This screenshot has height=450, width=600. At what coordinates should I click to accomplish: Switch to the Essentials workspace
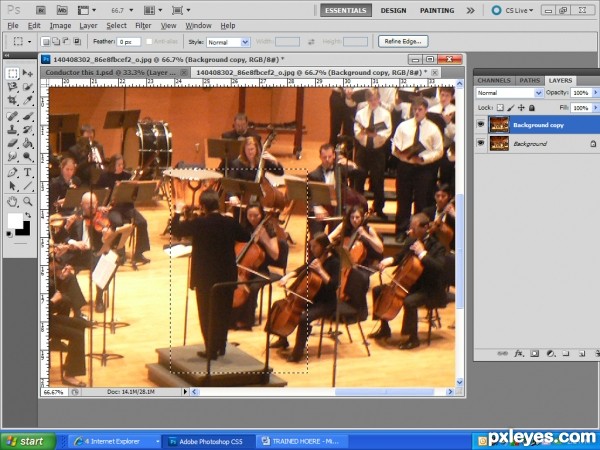pos(346,10)
